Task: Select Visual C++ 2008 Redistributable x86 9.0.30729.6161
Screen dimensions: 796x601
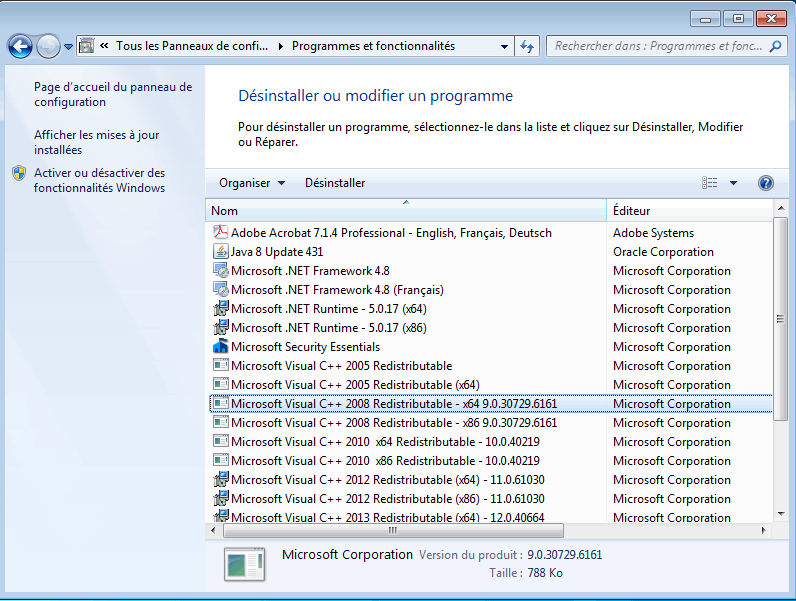Action: (x=491, y=423)
